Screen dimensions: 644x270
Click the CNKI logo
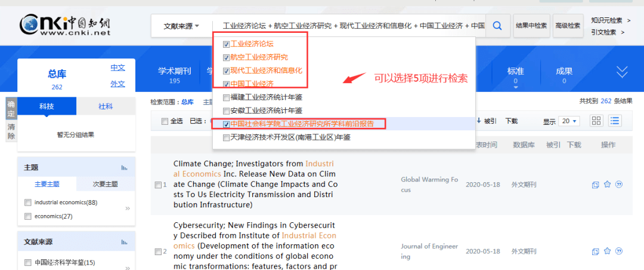[x=65, y=25]
